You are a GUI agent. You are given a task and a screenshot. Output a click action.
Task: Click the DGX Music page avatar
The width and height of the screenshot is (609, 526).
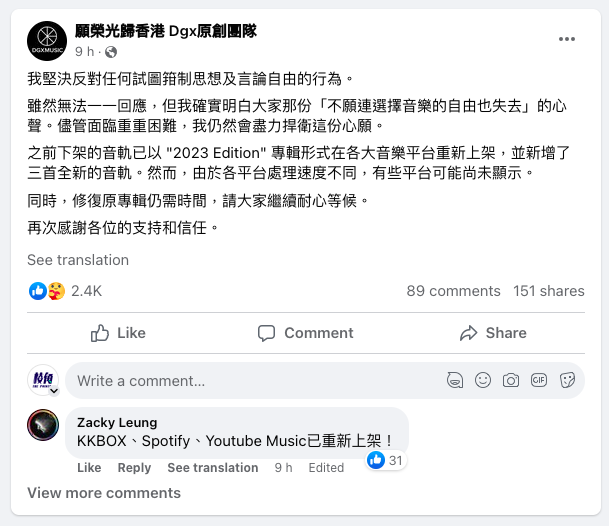pos(46,39)
